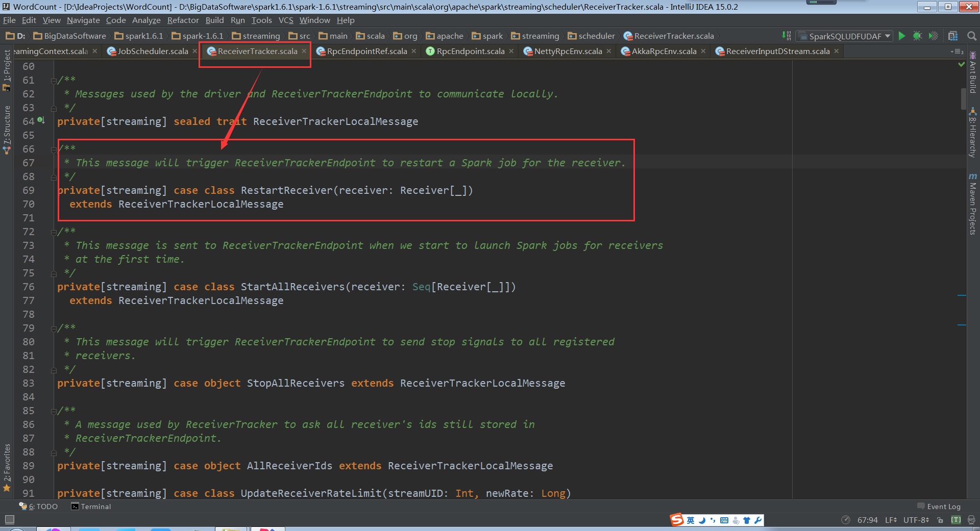
Task: Toggle Sogou English/Chinese mode indicator
Action: tap(691, 520)
